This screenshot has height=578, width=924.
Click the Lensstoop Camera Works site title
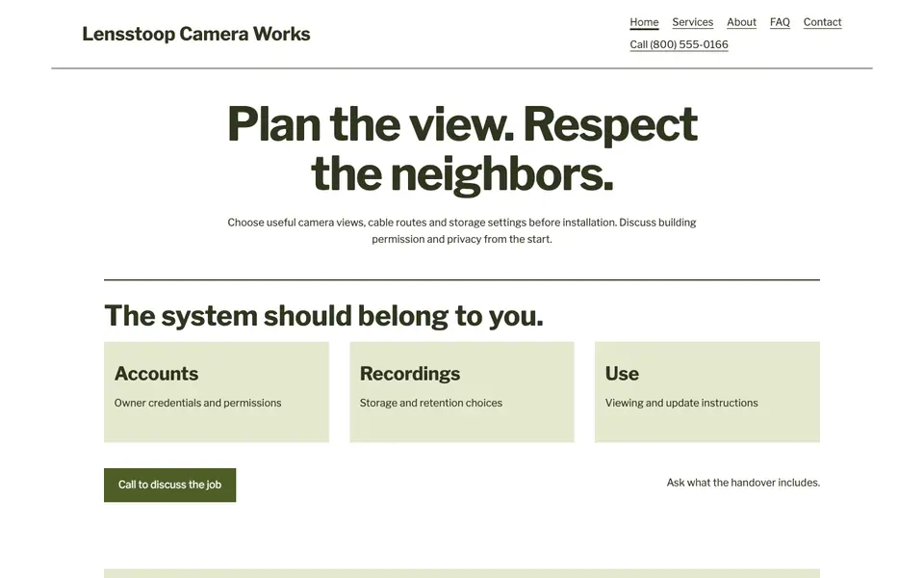coord(196,34)
